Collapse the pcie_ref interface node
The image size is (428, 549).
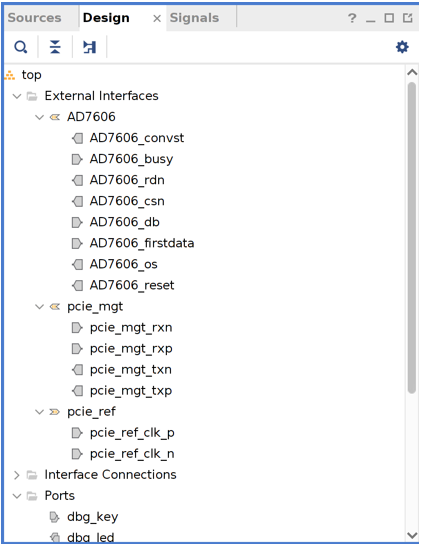tap(39, 412)
